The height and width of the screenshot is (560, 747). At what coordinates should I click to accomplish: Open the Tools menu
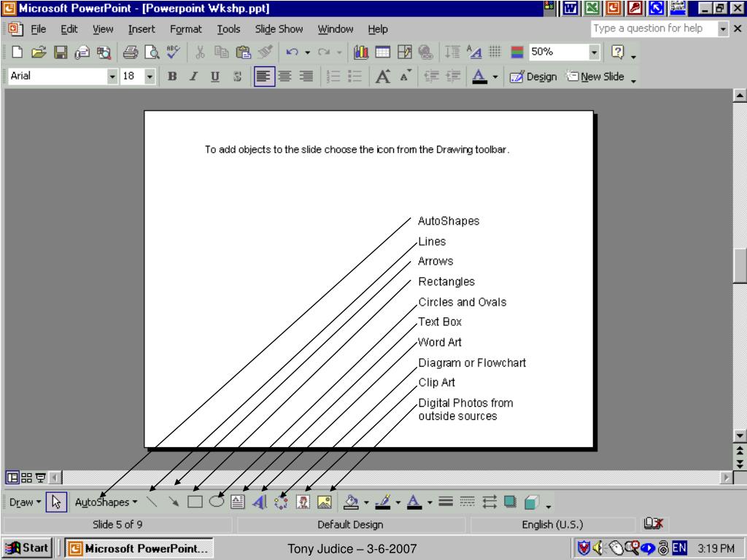click(x=228, y=29)
